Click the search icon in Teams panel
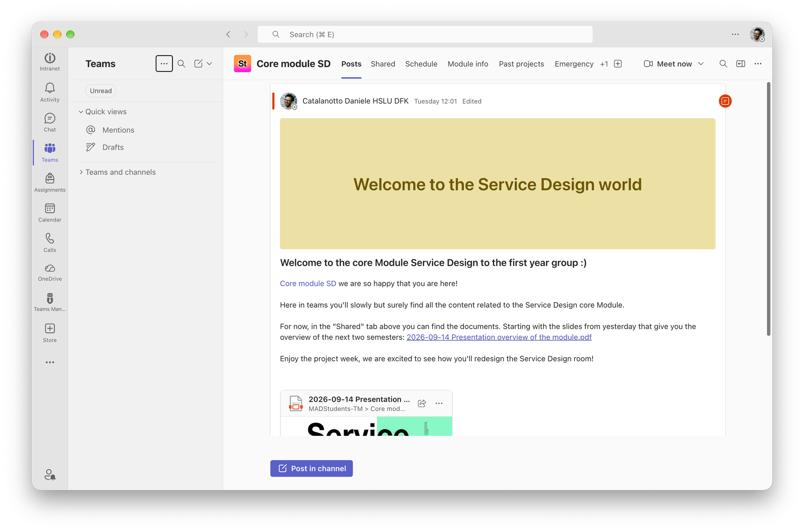Viewport: 804px width, 532px height. click(181, 64)
